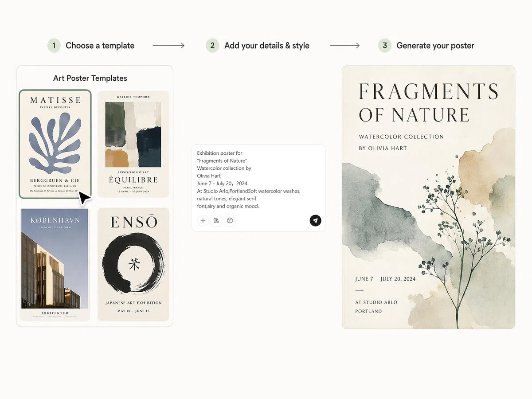Click the step 1 number badge

pyautogui.click(x=54, y=46)
